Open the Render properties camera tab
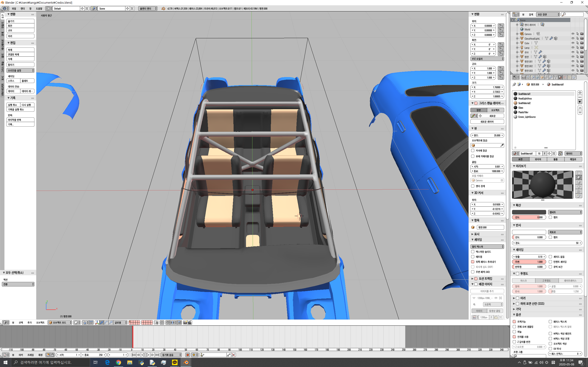 (x=524, y=77)
